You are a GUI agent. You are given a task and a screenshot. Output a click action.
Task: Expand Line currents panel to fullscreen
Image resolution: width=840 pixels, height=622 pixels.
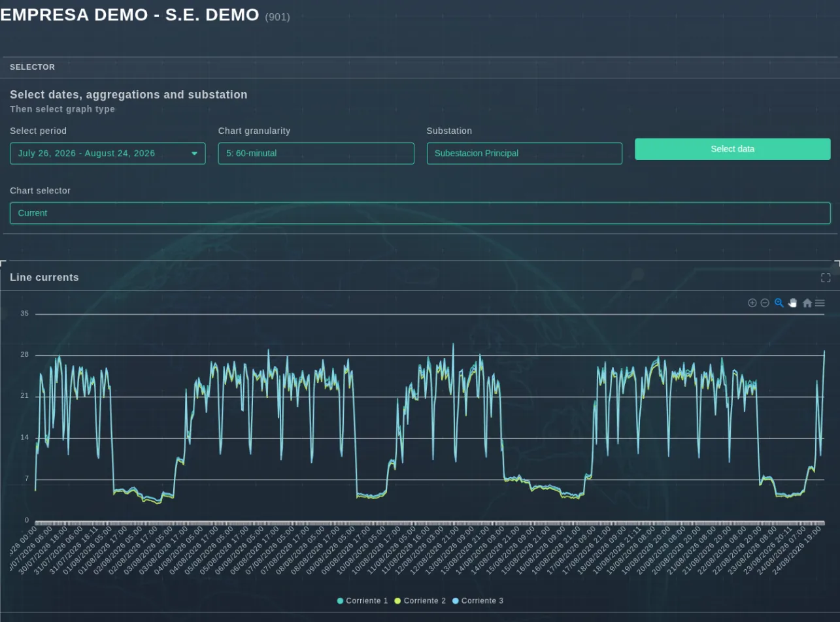click(826, 278)
